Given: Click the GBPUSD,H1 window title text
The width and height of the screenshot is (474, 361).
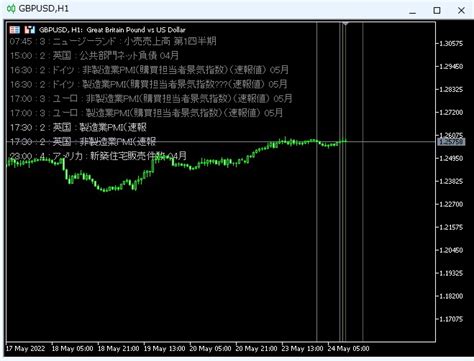Looking at the screenshot, I should pos(44,9).
